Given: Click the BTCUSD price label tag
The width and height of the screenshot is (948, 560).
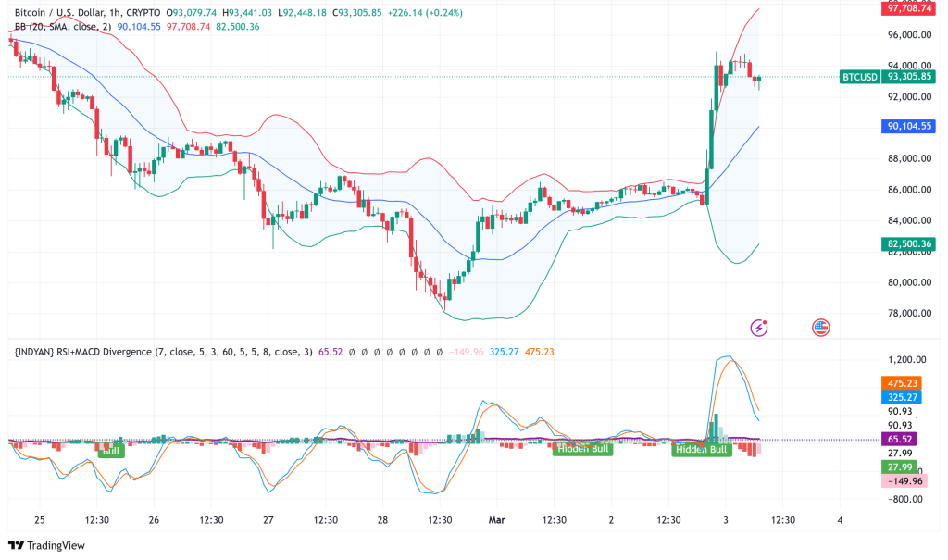Looking at the screenshot, I should 860,77.
